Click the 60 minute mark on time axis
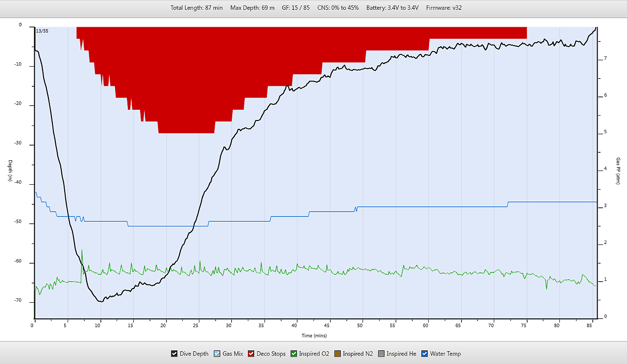The height and width of the screenshot is (364, 627). [x=428, y=325]
